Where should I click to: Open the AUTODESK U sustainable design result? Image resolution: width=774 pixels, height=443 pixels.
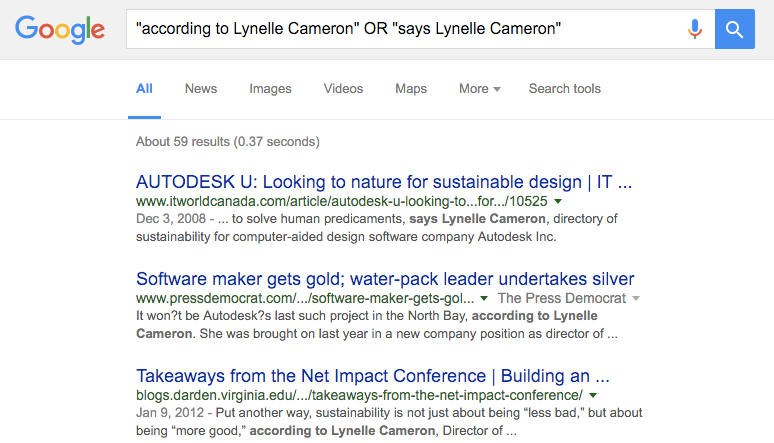tap(384, 182)
